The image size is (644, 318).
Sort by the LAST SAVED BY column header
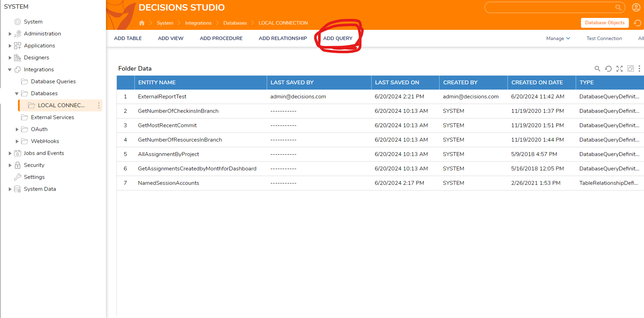319,83
